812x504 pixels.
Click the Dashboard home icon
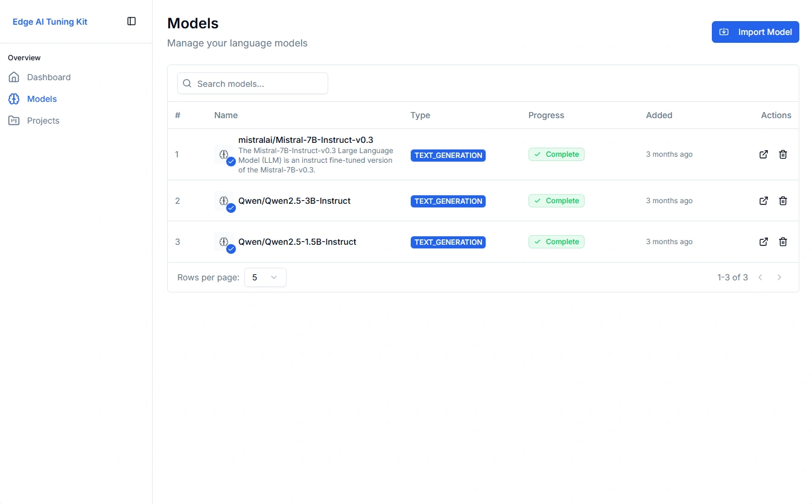(13, 77)
